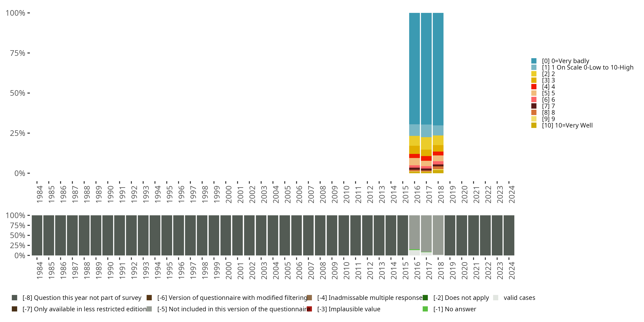Viewport: 644px width, 322px height.
Task: Click the '[5] 5' peach legend swatch
Action: tap(534, 93)
